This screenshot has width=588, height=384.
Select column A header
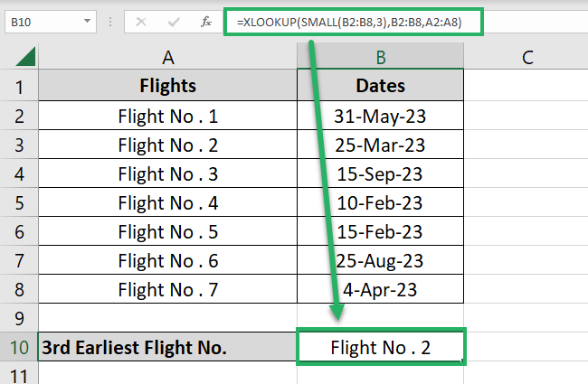[x=168, y=57]
